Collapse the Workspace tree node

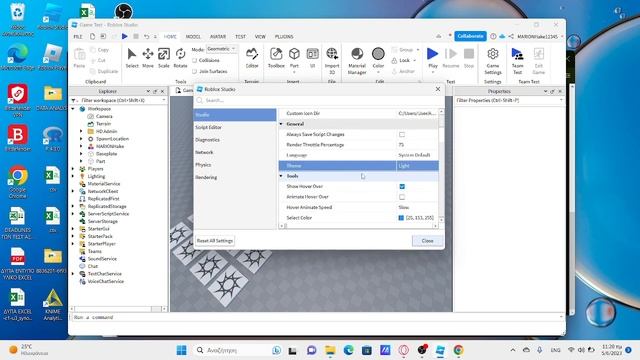(73, 109)
